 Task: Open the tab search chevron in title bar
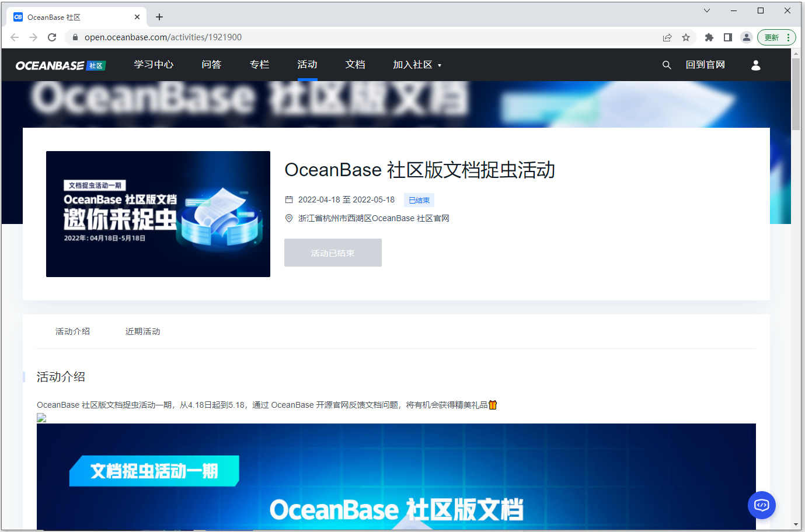coord(707,10)
